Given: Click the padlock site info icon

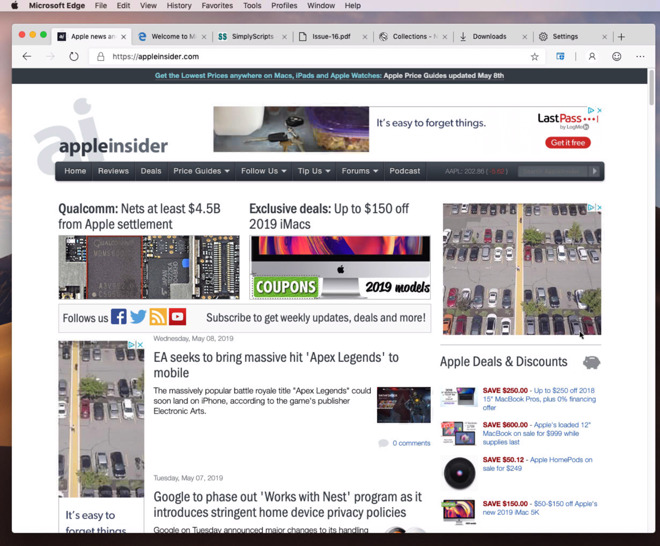Looking at the screenshot, I should [101, 56].
